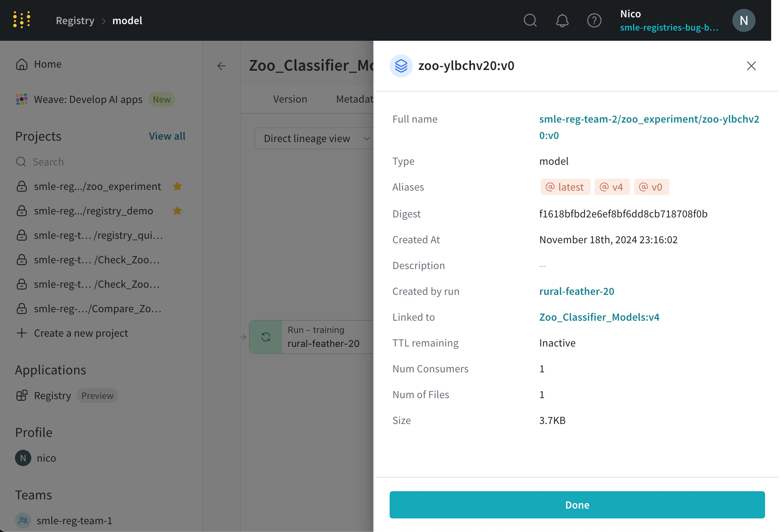This screenshot has width=780, height=532.
Task: Expand node arrow left of training run
Action: (243, 337)
